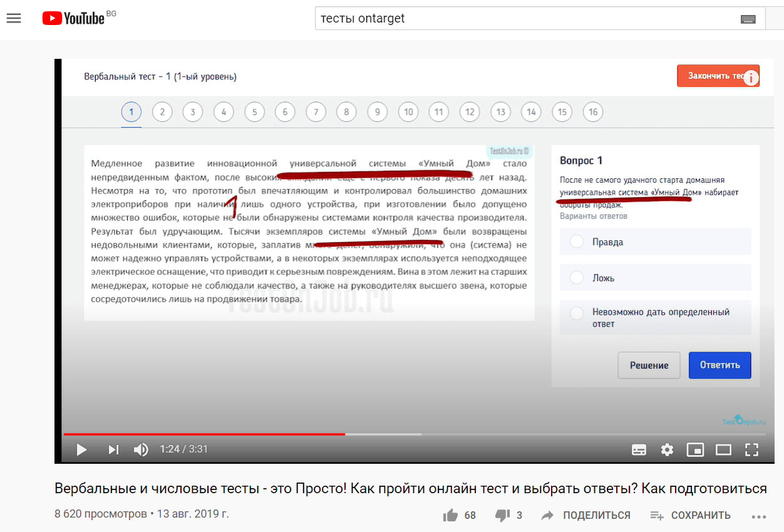
Task: Click ПОДЕЛИТЬСЯ to share the video
Action: 586,515
